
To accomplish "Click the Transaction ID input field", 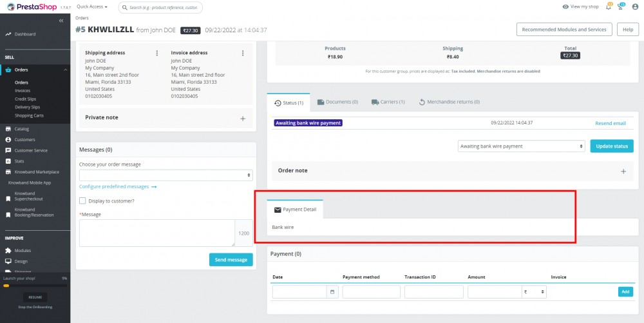I will click(x=433, y=292).
